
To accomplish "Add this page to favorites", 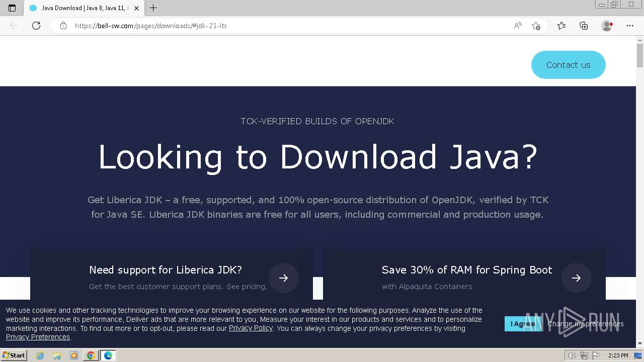I will pyautogui.click(x=536, y=26).
